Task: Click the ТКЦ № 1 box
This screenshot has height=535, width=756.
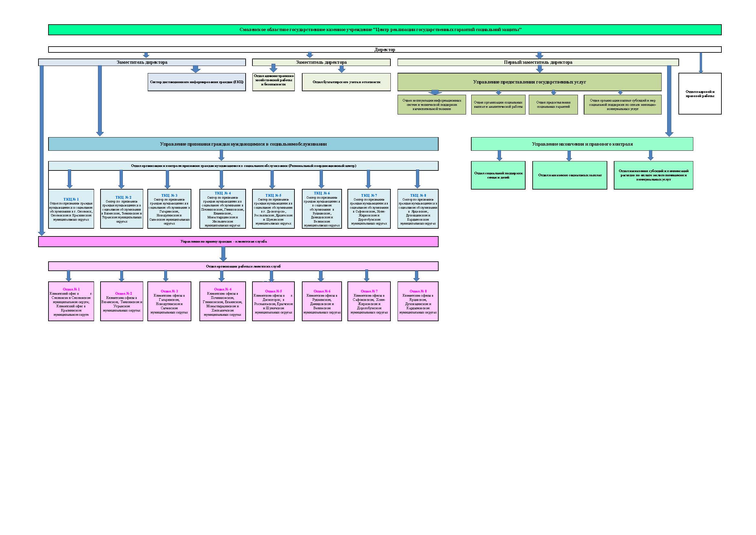Action: click(x=71, y=209)
